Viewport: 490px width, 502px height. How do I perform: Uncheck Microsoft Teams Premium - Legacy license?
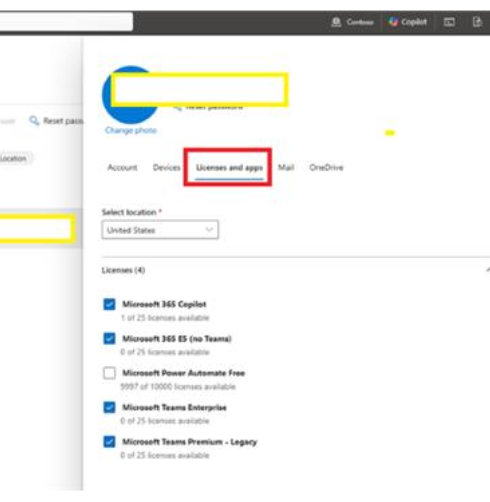click(109, 442)
